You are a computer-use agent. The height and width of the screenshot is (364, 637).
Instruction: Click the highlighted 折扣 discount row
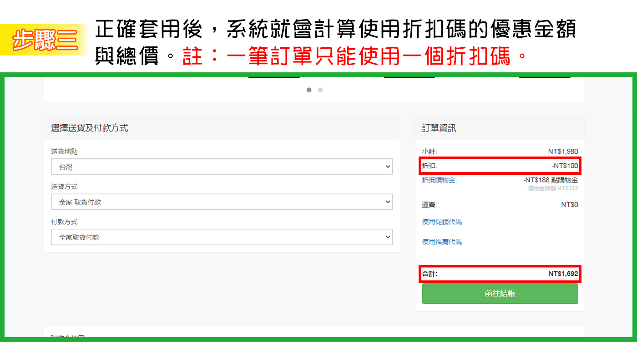click(x=500, y=166)
